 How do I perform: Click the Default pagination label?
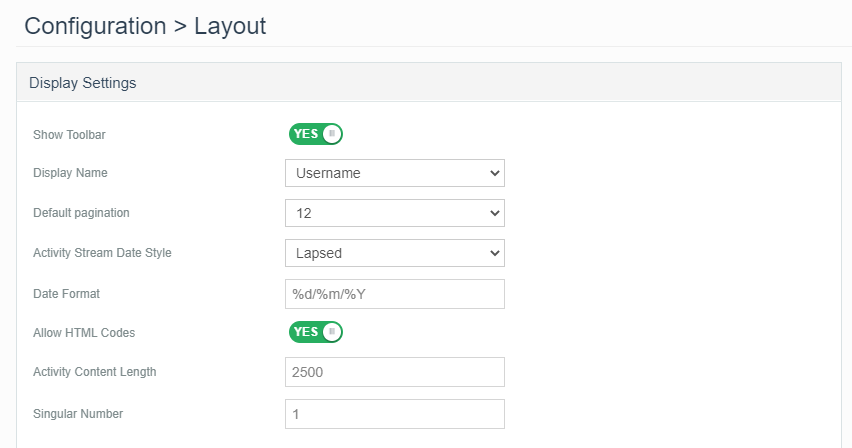81,213
